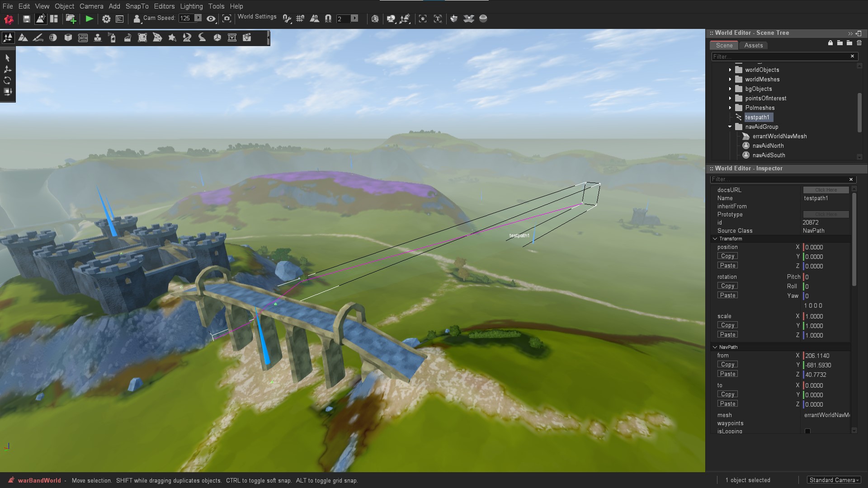Toggle the visibility eye icon in toolbar
Image resolution: width=868 pixels, height=488 pixels.
click(x=211, y=19)
